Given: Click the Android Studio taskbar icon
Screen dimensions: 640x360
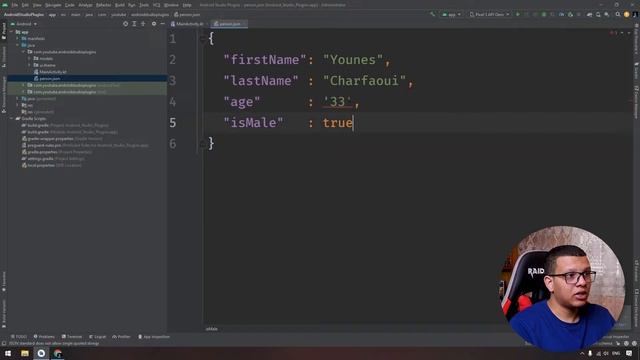Looking at the screenshot, I should tap(41, 353).
